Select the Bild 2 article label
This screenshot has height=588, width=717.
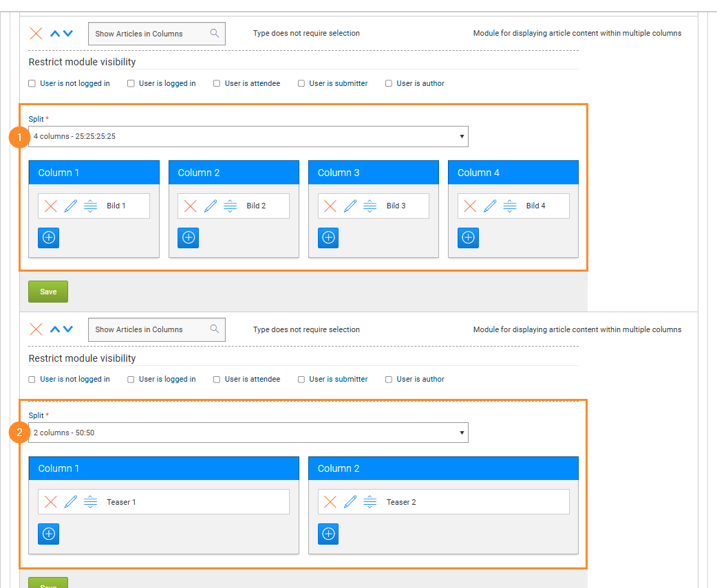(x=256, y=206)
